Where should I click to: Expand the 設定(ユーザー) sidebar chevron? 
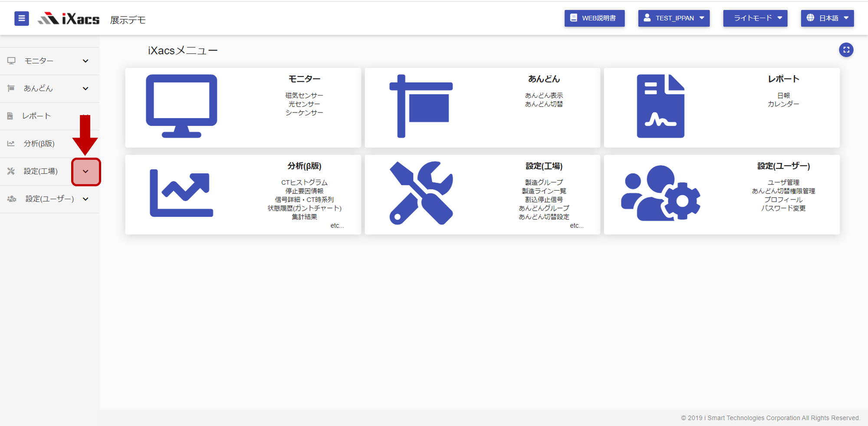(x=85, y=199)
